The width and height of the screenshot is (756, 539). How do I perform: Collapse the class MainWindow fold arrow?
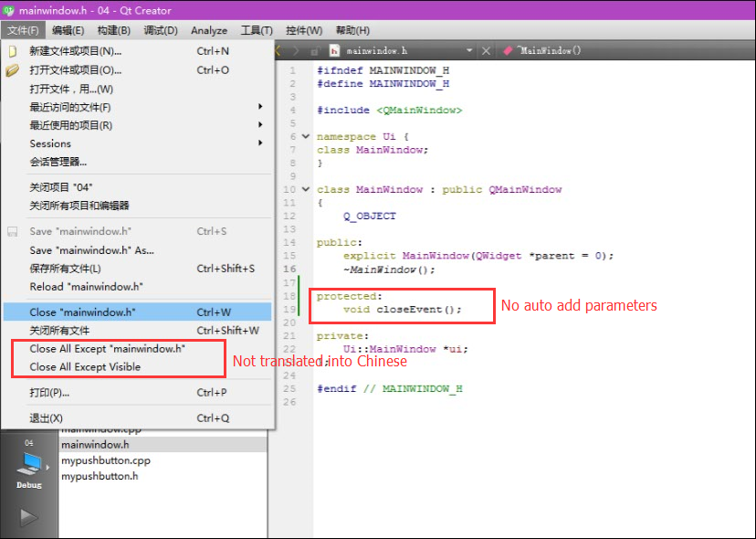pos(306,190)
